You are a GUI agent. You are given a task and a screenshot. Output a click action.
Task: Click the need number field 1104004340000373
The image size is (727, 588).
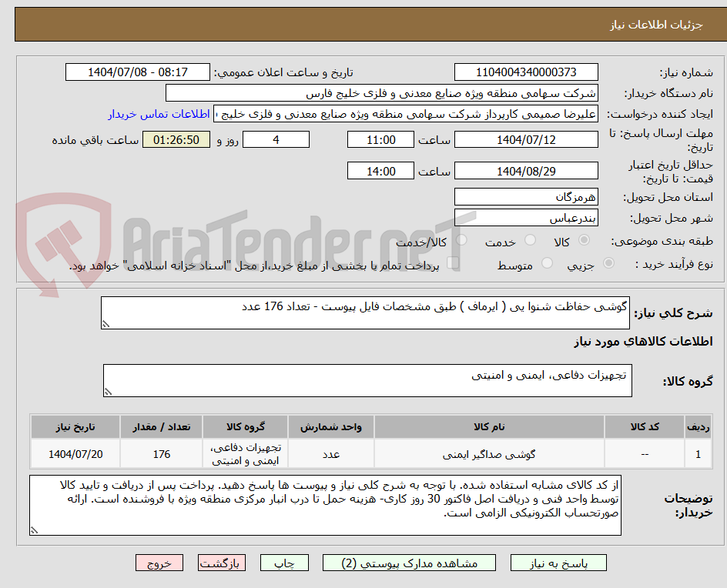526,69
